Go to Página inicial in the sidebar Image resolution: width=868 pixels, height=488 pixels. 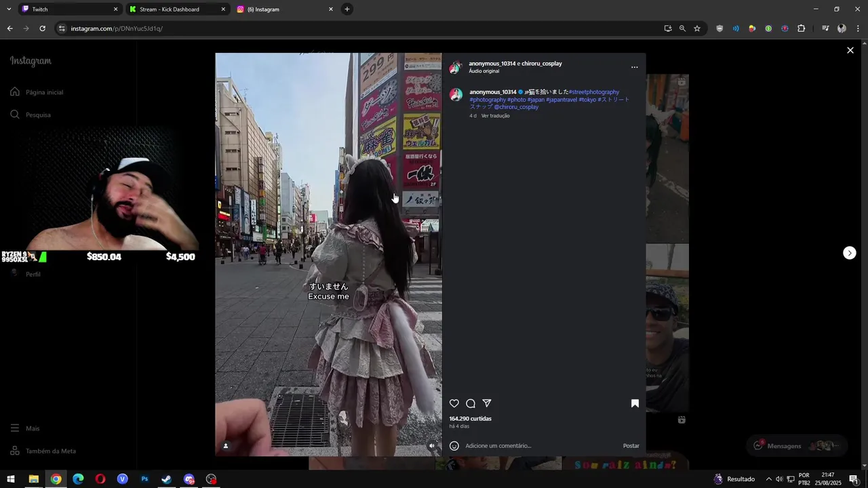[38, 92]
